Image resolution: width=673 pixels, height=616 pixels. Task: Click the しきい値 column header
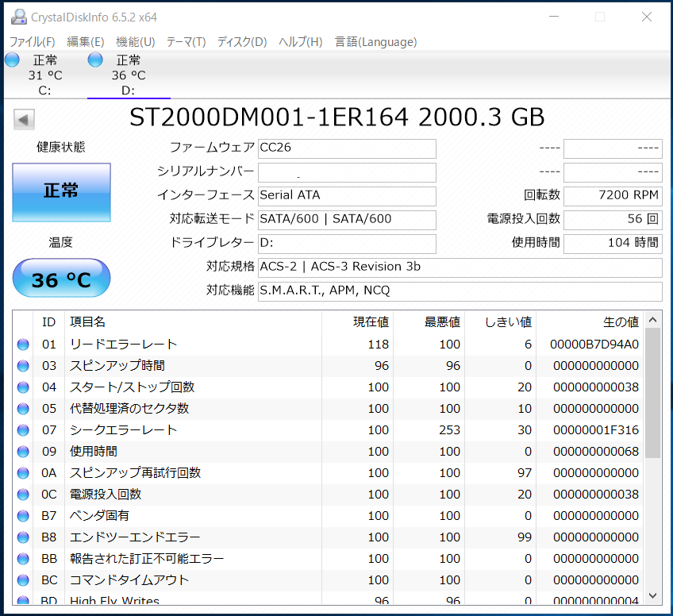click(x=509, y=322)
